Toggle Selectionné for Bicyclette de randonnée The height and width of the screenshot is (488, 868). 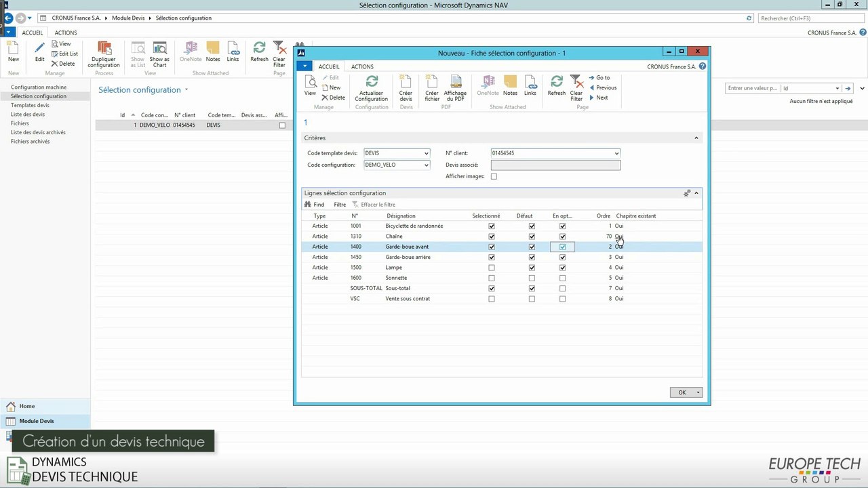click(492, 226)
